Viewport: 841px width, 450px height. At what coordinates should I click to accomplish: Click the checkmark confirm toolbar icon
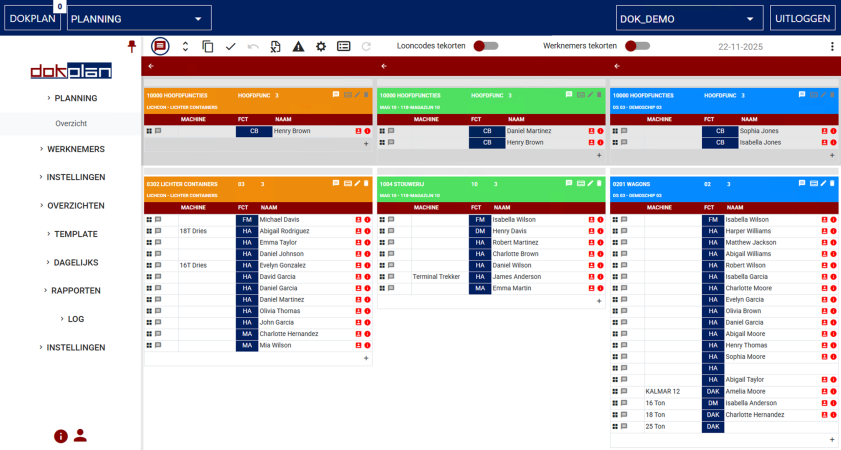tap(231, 47)
